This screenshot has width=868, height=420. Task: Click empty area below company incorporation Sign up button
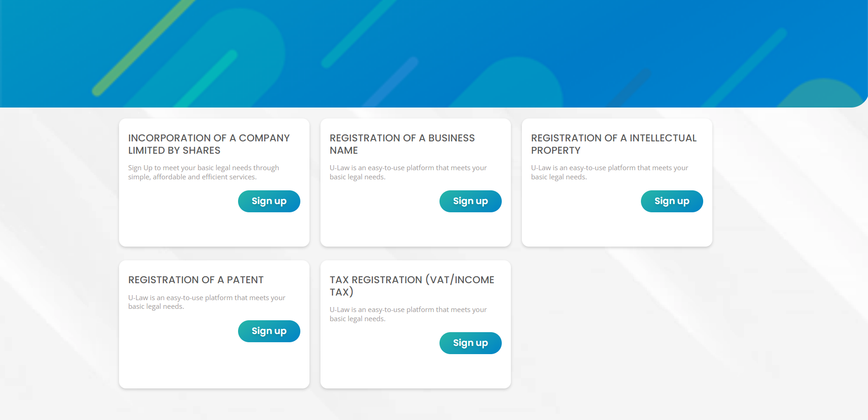pos(214,229)
